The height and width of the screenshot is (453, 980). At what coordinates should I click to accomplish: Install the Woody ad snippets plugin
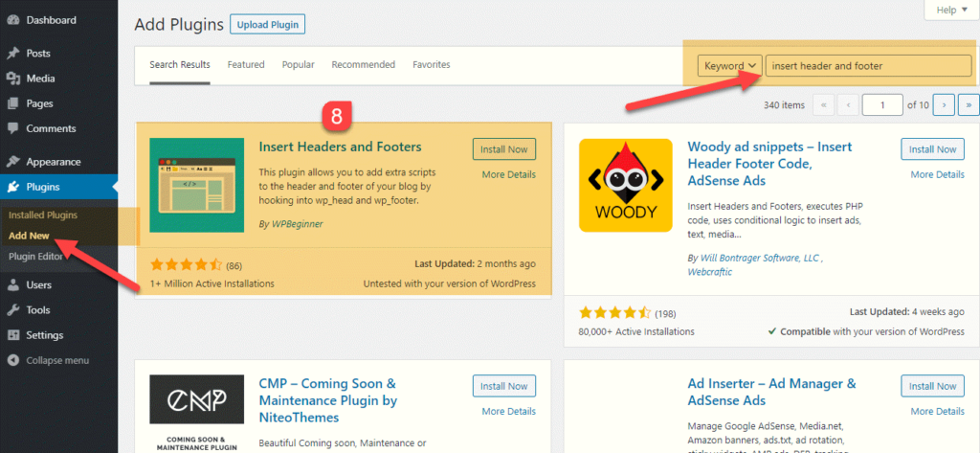[x=932, y=149]
